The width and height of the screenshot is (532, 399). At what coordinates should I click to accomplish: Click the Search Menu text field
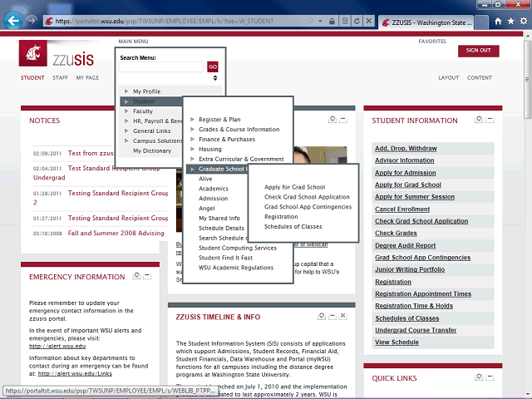[161, 66]
